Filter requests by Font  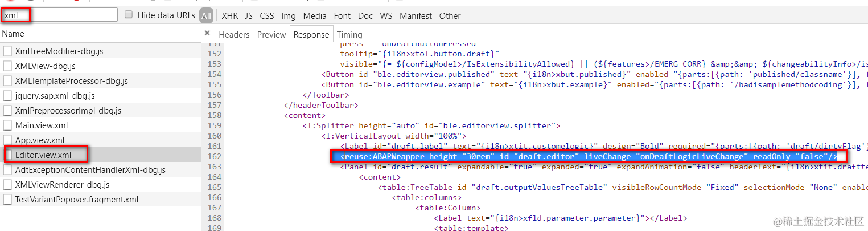pos(342,16)
